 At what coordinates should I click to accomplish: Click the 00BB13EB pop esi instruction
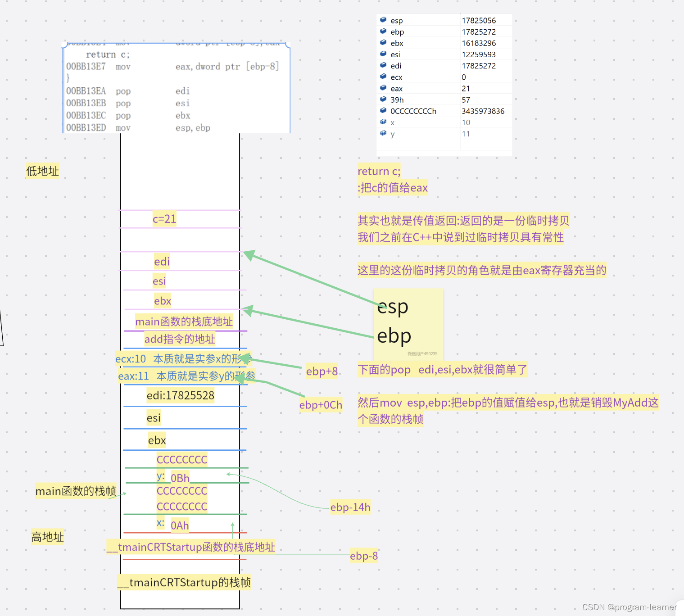click(128, 104)
